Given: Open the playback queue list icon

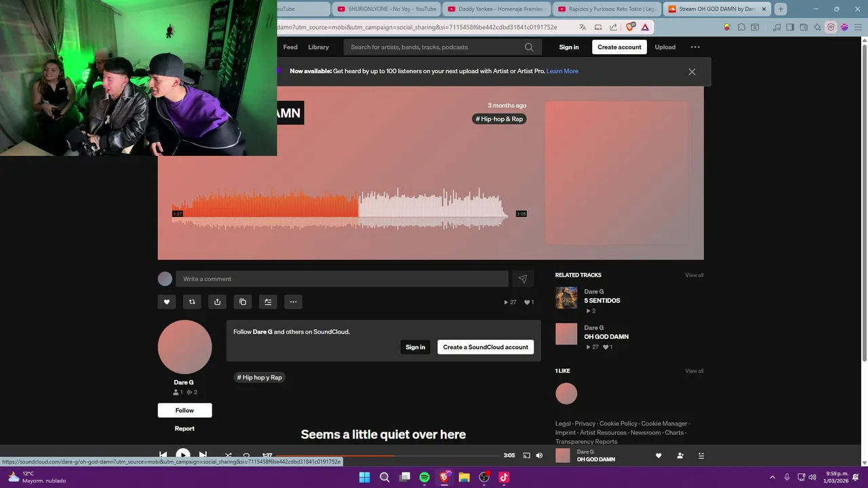Looking at the screenshot, I should tap(701, 455).
